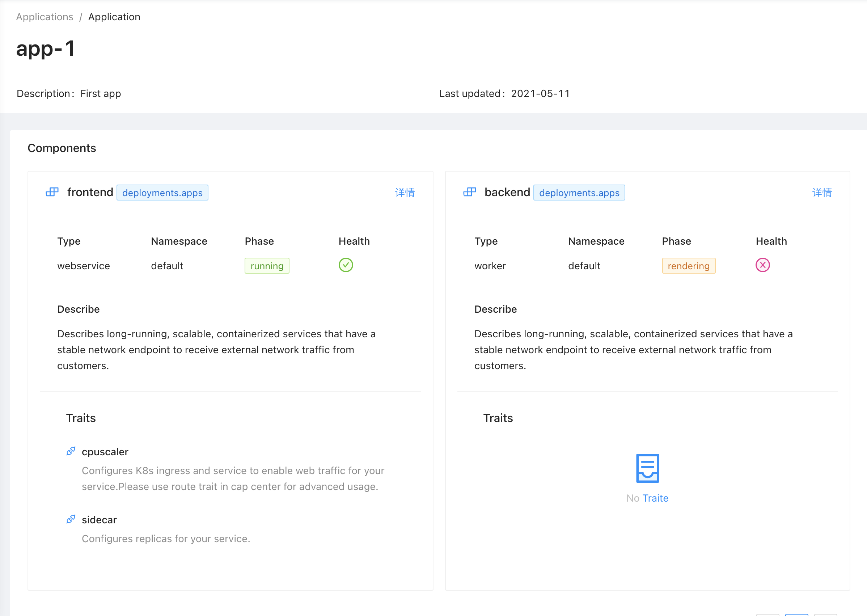Viewport: 867px width, 616px height.
Task: Go back to Applications breadcrumb
Action: (x=45, y=17)
